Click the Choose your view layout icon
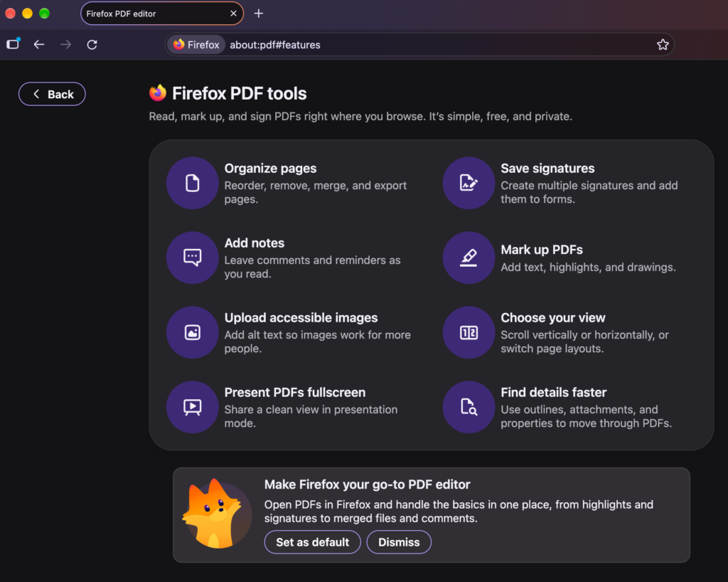728x582 pixels. pos(469,332)
